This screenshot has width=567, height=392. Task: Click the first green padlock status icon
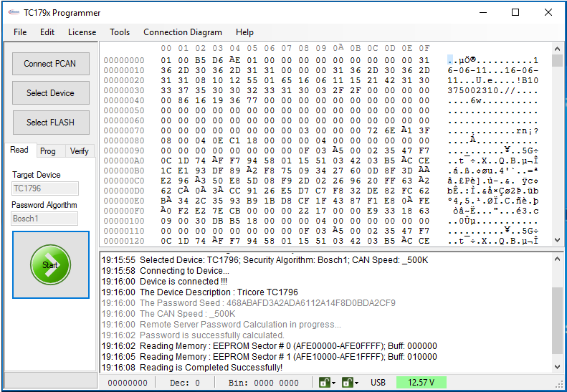324,383
